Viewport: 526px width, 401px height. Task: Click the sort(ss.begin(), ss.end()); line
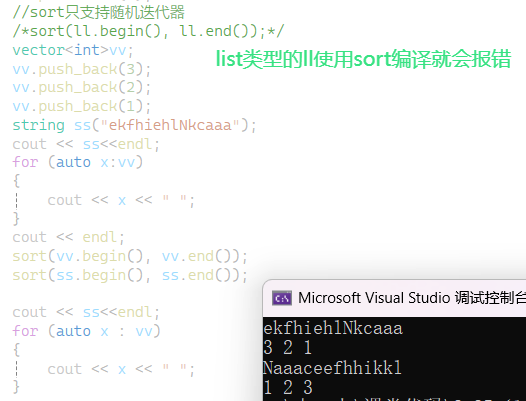point(130,275)
